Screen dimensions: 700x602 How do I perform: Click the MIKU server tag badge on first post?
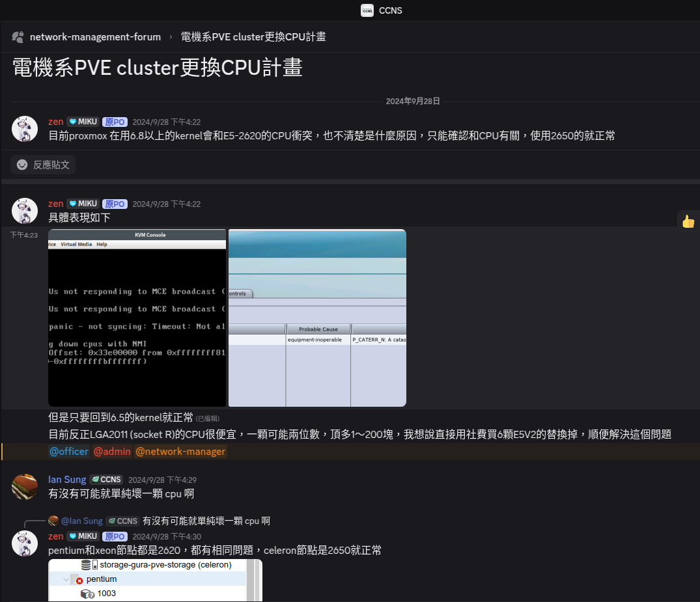pos(83,122)
